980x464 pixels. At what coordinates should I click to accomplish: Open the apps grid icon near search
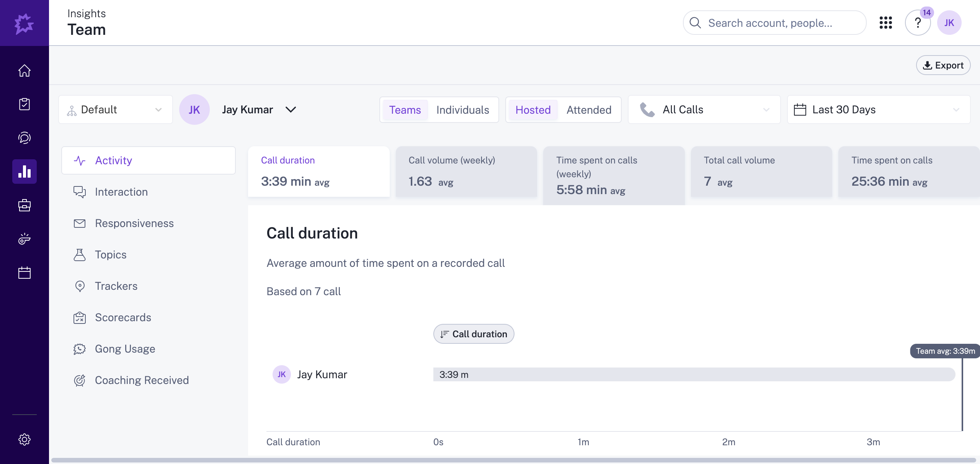885,23
